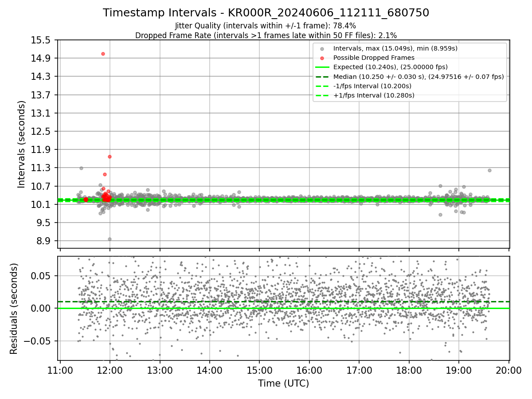Select legend entry 'Expected (10.240s), (25.00000 fps)'
Viewport: 532px width, 399px height.
coord(390,67)
